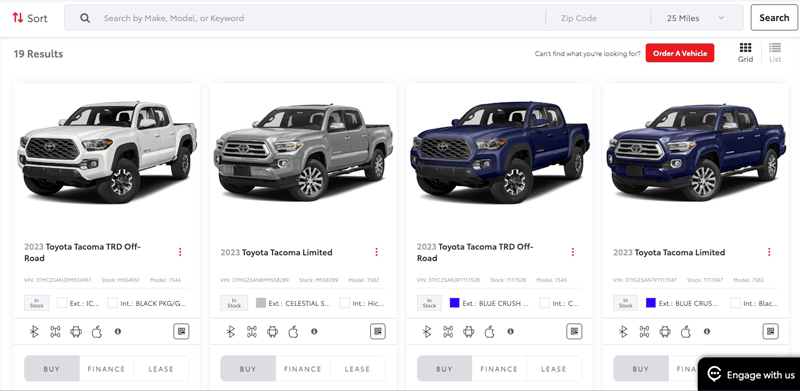The image size is (800, 391).
Task: Open the QR code icon on white Tacoma card
Action: click(181, 331)
